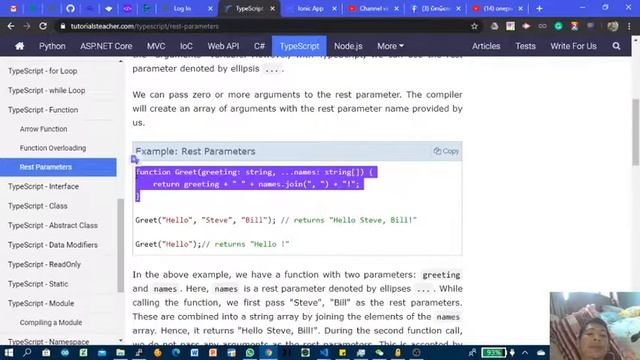Image resolution: width=640 pixels, height=360 pixels.
Task: Click the battery 93% indicator
Action: click(493, 353)
